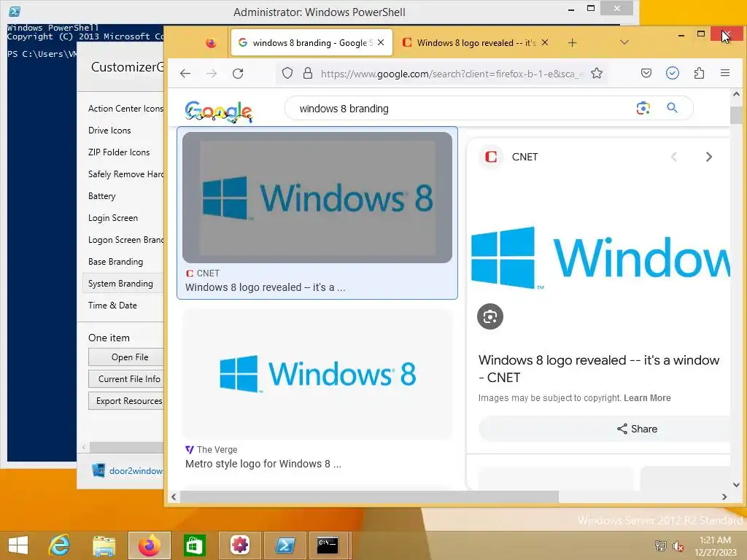Switch to CustomizerGod taskbar icon

[x=239, y=545]
